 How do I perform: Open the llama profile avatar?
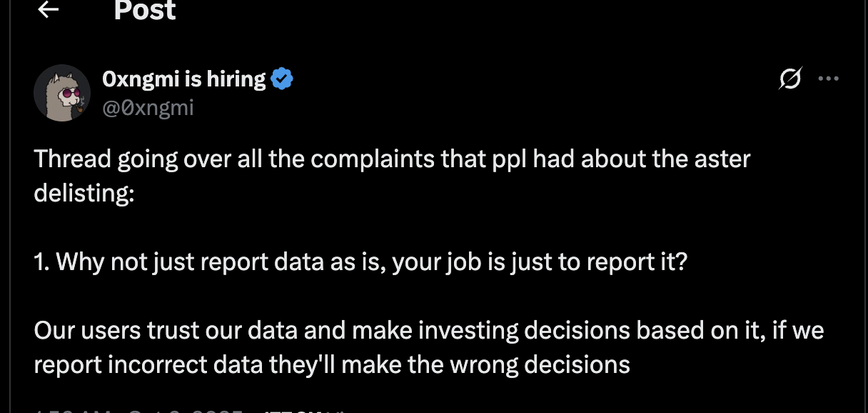pos(62,93)
